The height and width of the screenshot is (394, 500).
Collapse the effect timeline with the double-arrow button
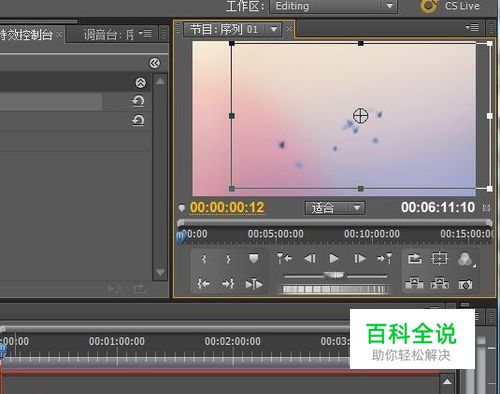[155, 63]
